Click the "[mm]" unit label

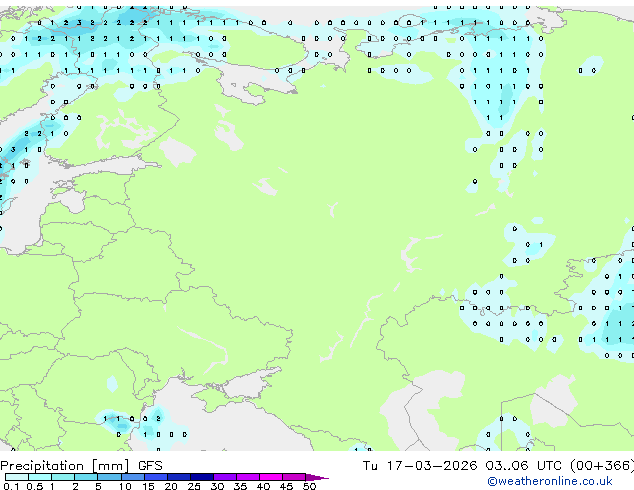(x=111, y=466)
